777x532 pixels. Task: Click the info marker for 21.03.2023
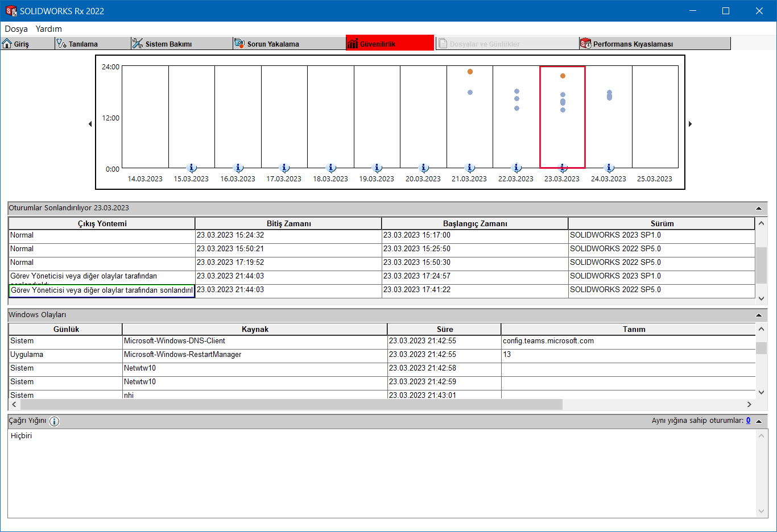470,168
